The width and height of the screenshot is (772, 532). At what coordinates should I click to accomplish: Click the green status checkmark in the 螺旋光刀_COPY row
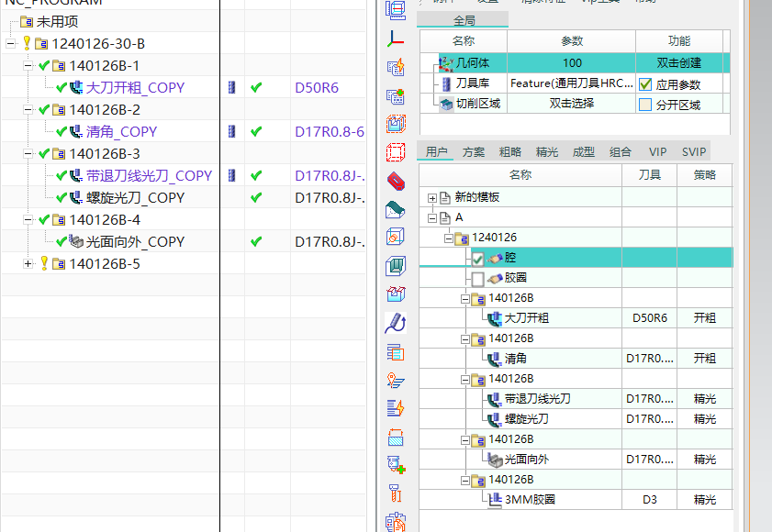coord(255,198)
